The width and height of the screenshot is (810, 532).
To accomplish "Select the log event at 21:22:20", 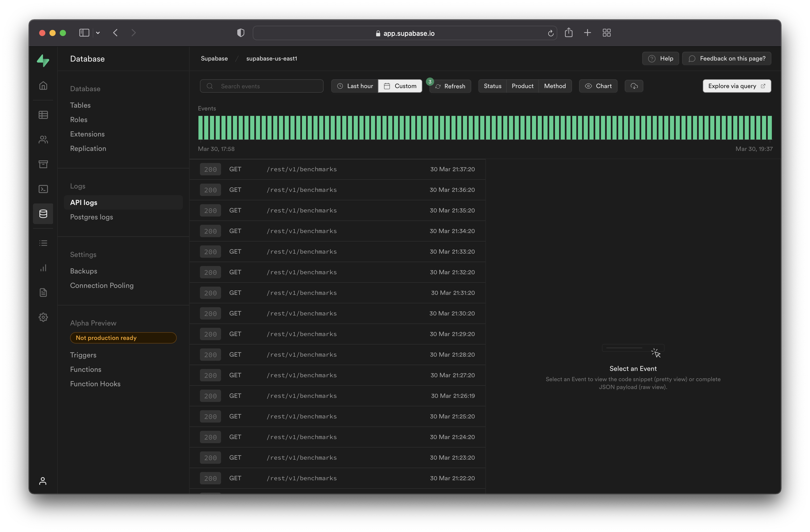I will (337, 478).
